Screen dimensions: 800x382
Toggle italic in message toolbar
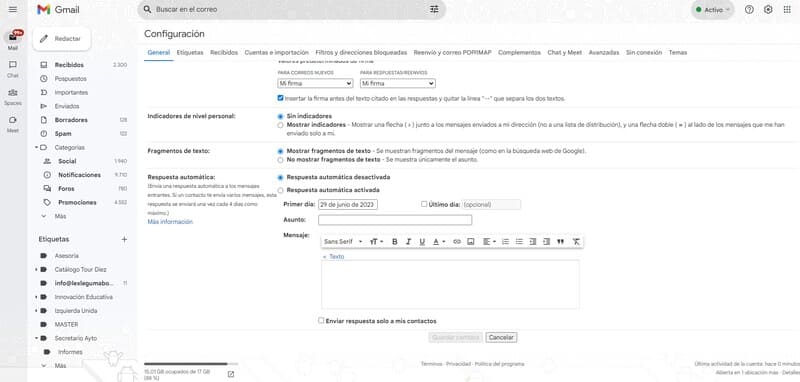tap(408, 242)
